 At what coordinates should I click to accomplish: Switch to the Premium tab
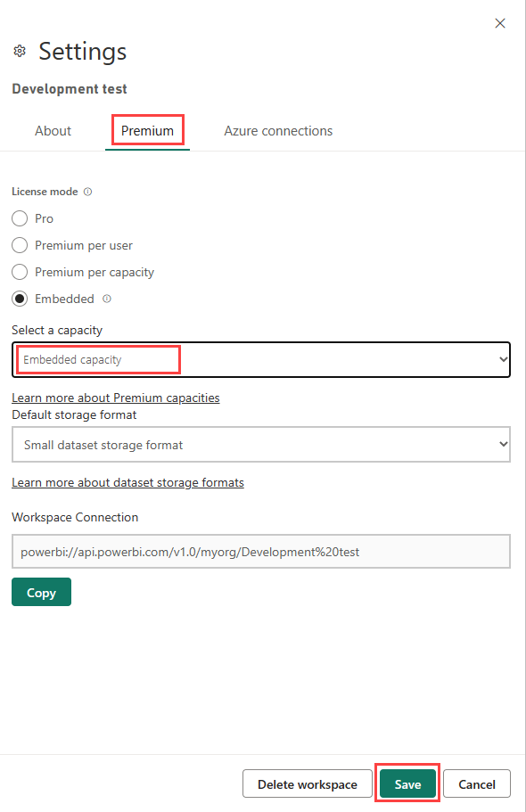point(147,130)
